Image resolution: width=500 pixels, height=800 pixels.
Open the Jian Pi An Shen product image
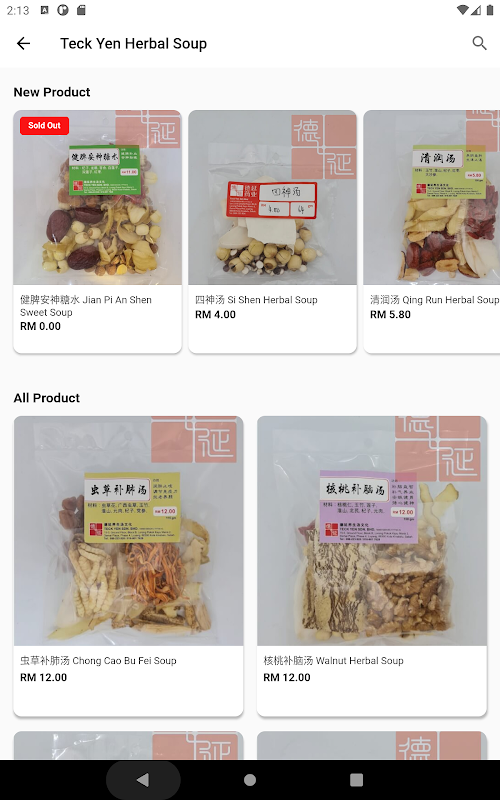(x=97, y=197)
